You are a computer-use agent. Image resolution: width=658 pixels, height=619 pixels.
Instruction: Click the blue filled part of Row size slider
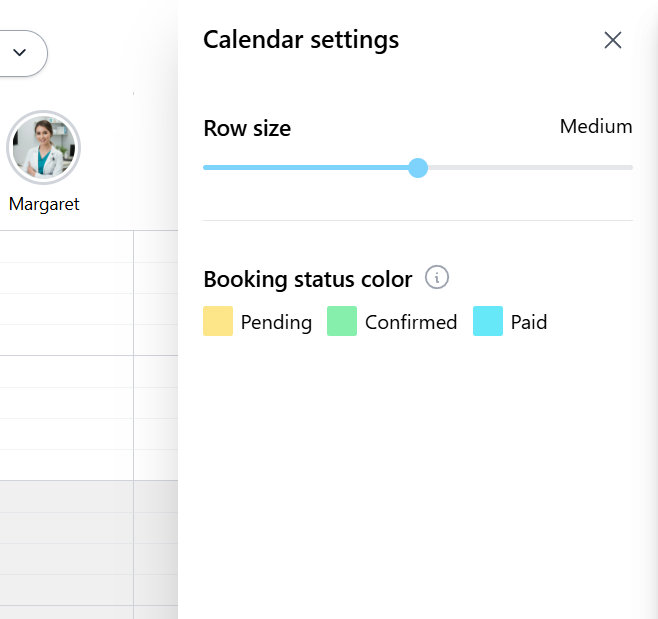[300, 168]
